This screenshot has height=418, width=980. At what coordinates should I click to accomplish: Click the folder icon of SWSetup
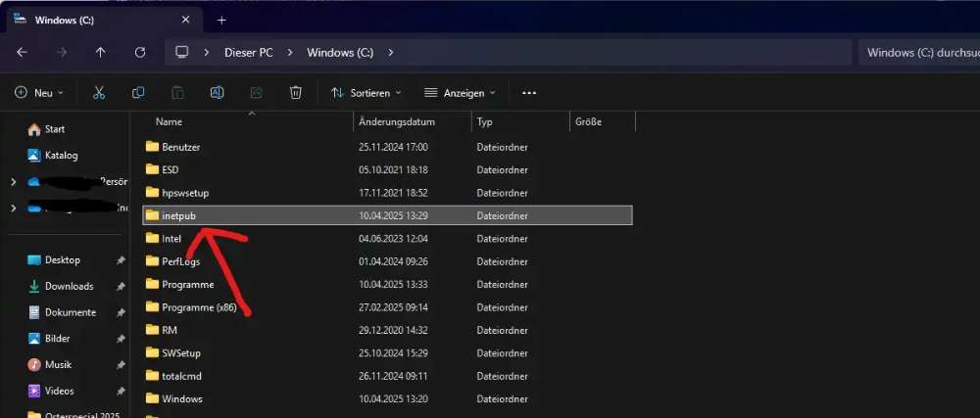coord(152,352)
